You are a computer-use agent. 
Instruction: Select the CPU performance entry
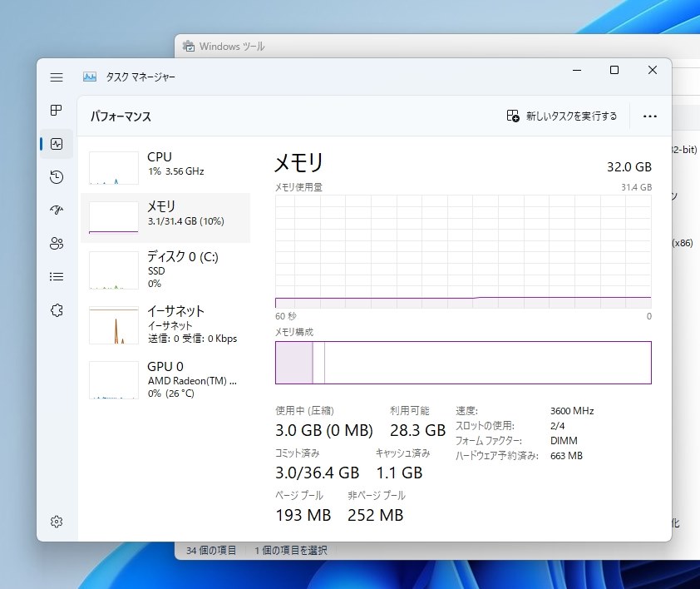(x=165, y=168)
